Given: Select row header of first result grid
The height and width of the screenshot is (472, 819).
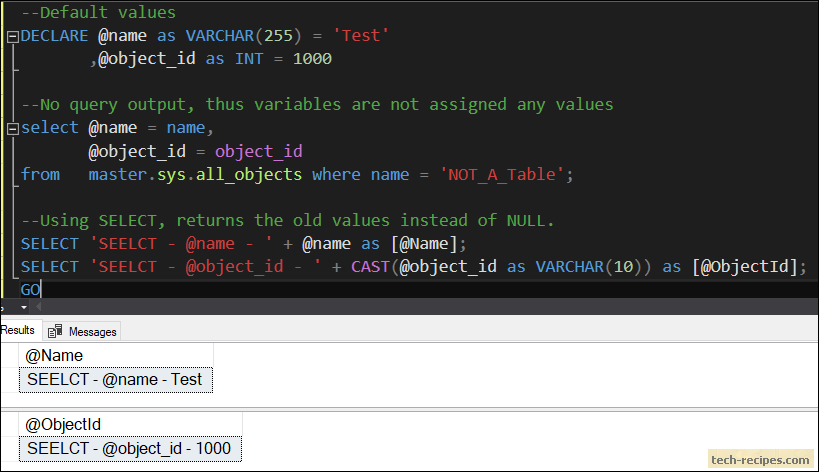Looking at the screenshot, I should tap(9, 380).
